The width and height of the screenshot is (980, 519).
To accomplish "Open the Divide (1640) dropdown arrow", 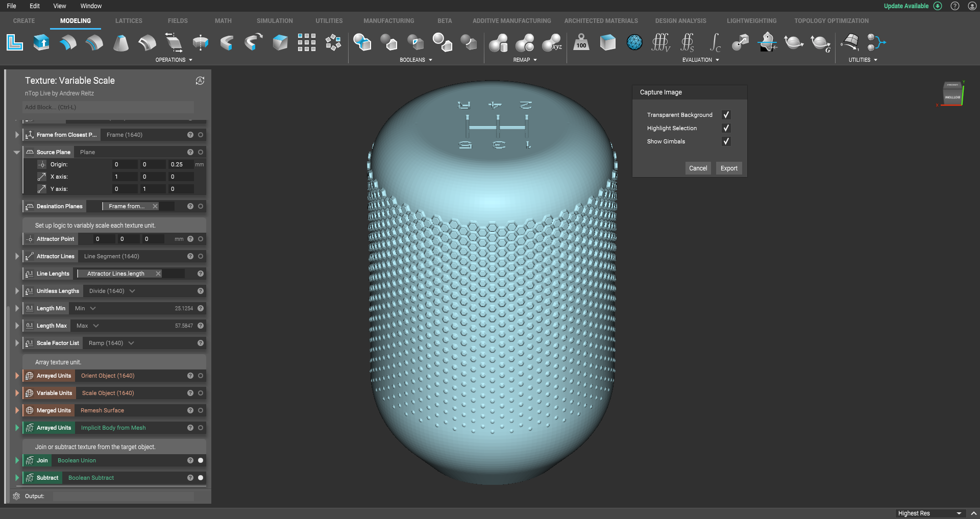I will pos(132,291).
